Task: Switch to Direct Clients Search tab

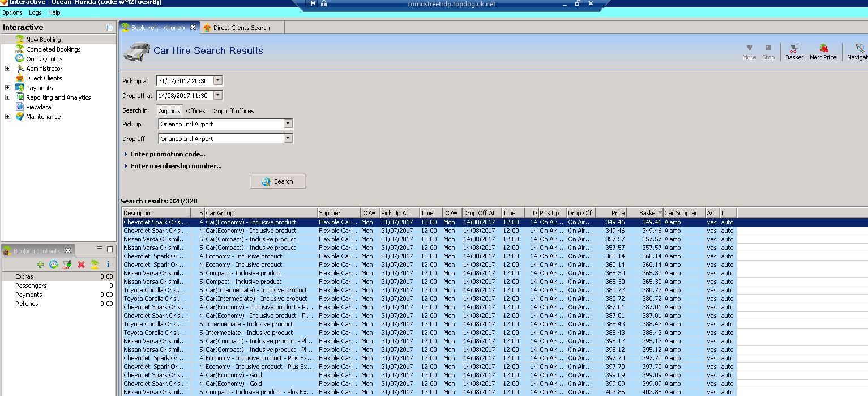Action: 242,28
